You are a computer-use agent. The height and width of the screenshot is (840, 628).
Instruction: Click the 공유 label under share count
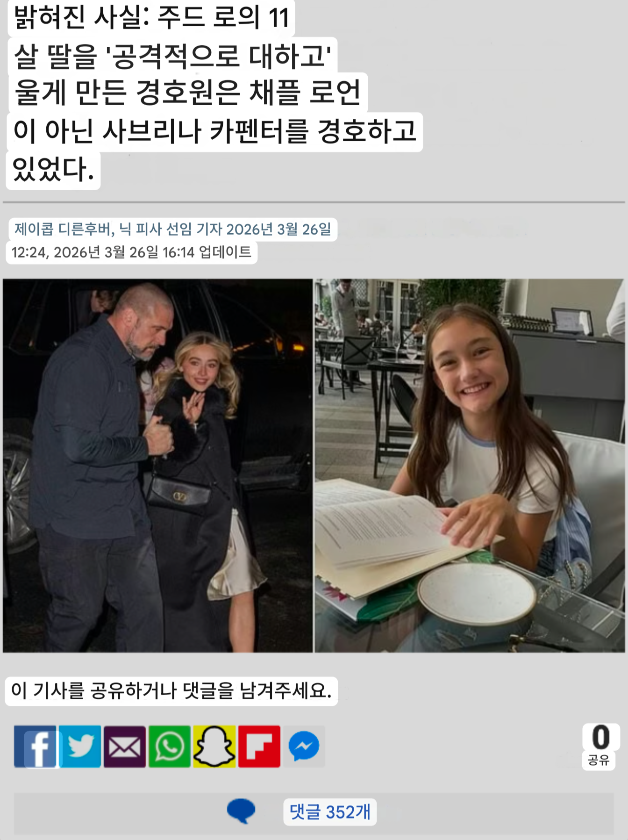(599, 760)
